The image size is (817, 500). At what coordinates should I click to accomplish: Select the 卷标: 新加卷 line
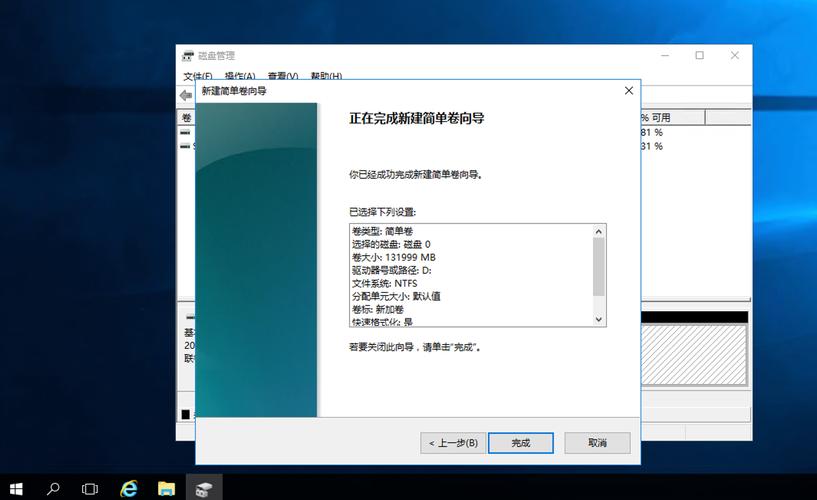(x=378, y=309)
